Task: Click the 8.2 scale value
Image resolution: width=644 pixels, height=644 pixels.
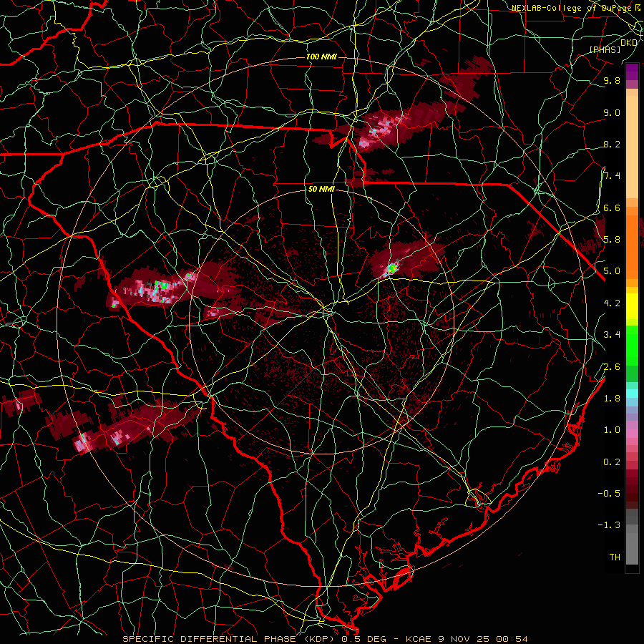Action: (612, 144)
